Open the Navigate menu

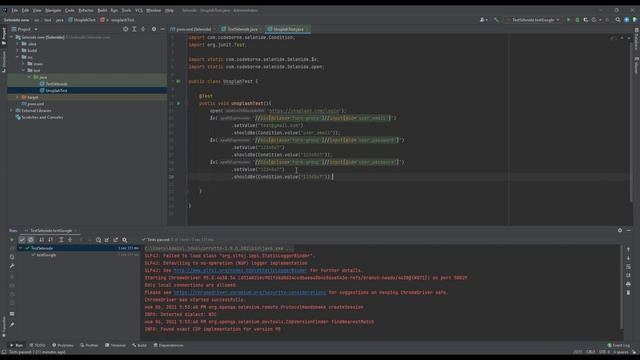53,10
